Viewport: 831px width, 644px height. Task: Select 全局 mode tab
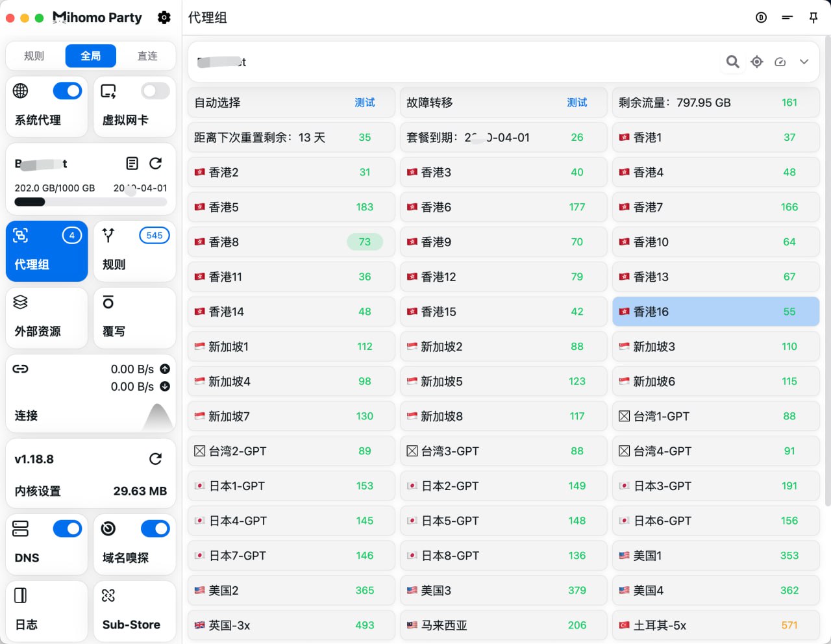point(91,56)
